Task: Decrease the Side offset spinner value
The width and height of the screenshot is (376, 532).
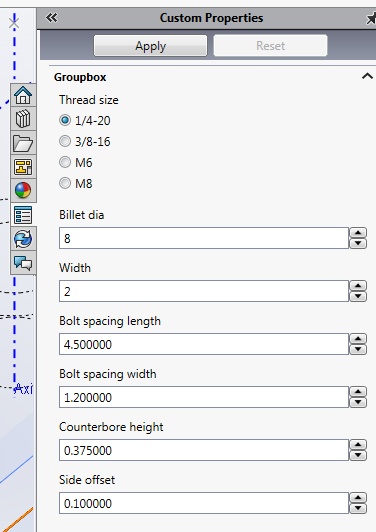Action: pos(358,508)
